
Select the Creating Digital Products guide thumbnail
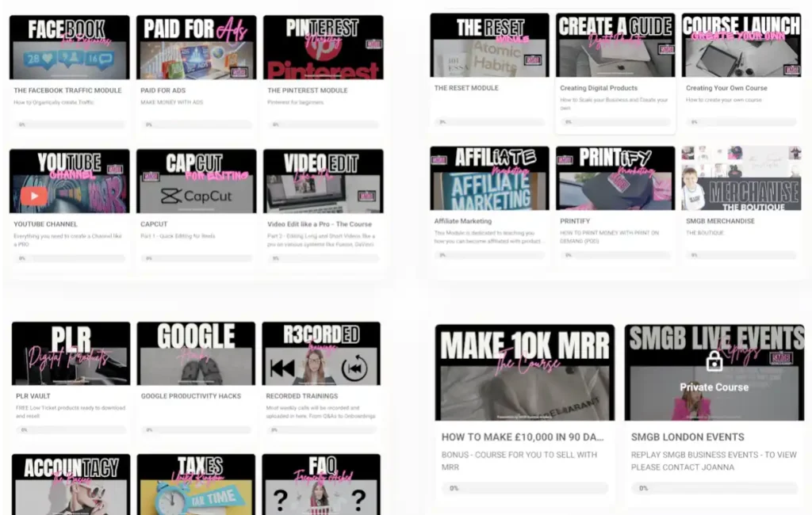point(615,44)
